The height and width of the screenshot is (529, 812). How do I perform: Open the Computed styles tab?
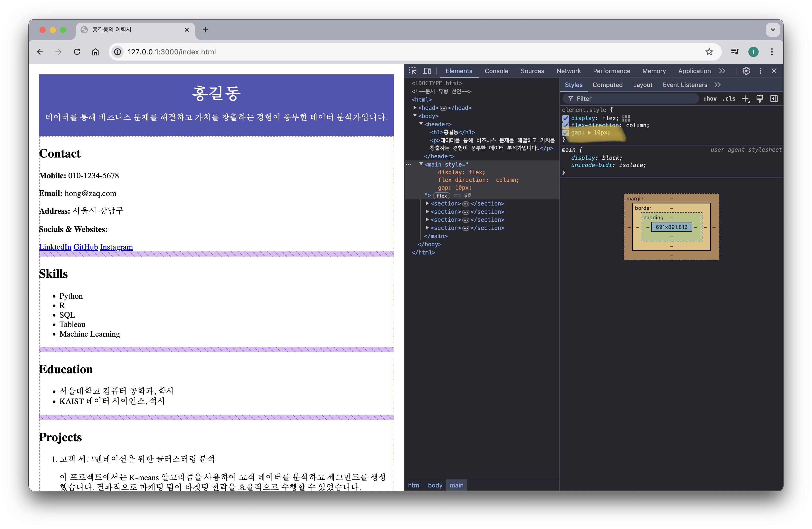click(x=607, y=85)
